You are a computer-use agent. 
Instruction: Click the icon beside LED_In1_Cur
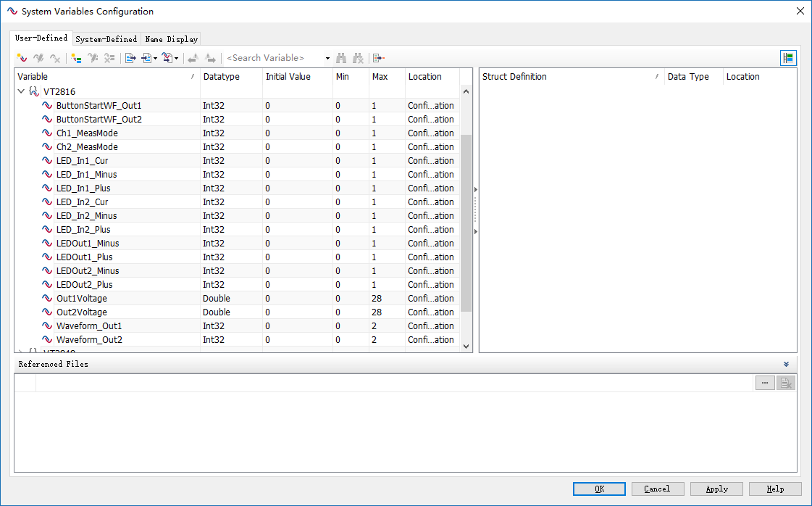(x=47, y=160)
